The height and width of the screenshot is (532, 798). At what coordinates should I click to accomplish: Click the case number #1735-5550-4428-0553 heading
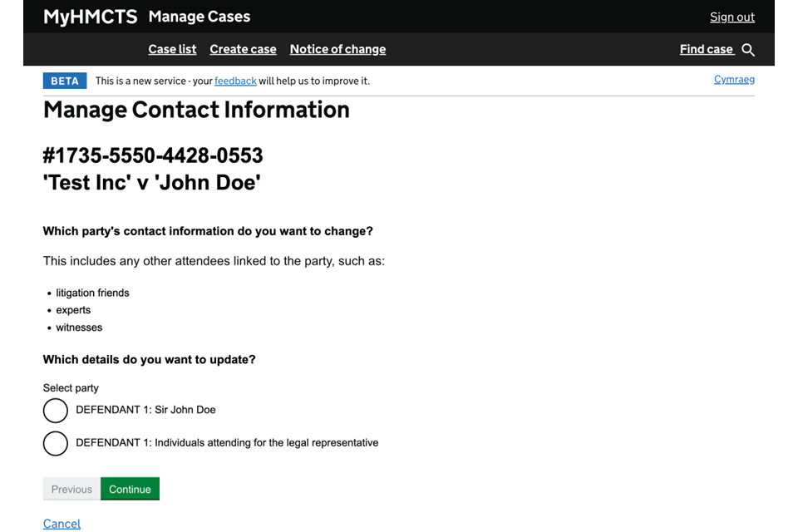tap(153, 155)
